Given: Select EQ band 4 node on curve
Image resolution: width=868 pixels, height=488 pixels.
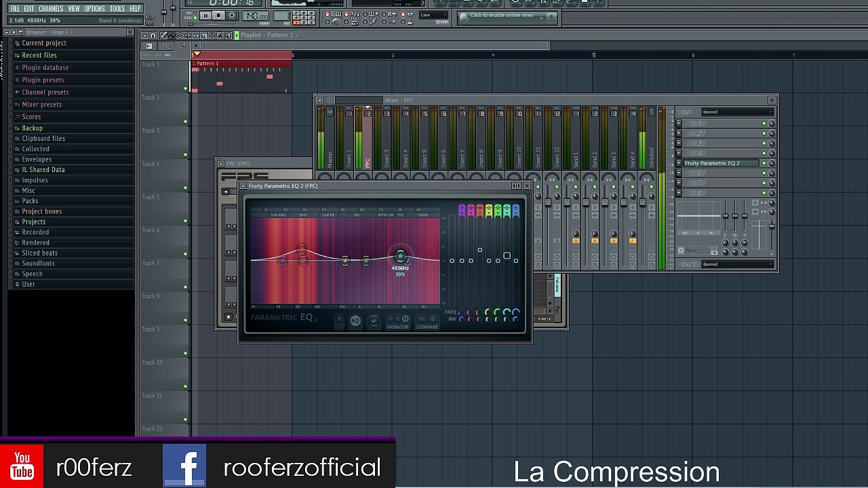Looking at the screenshot, I should [345, 260].
